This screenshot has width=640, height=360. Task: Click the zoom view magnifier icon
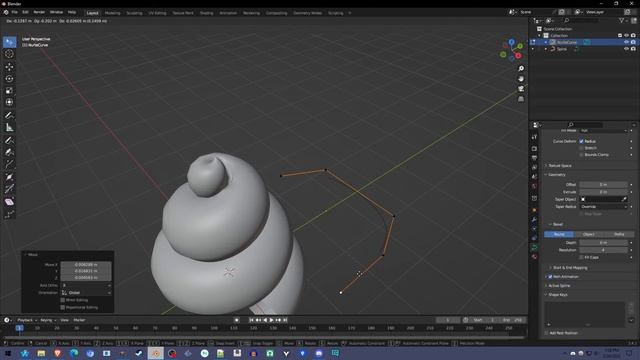[521, 69]
